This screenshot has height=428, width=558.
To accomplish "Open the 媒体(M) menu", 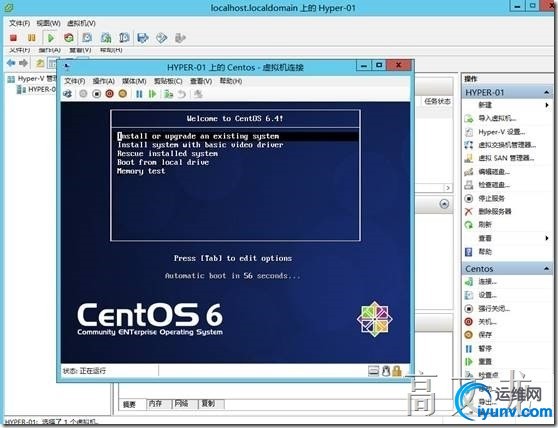I will click(134, 81).
